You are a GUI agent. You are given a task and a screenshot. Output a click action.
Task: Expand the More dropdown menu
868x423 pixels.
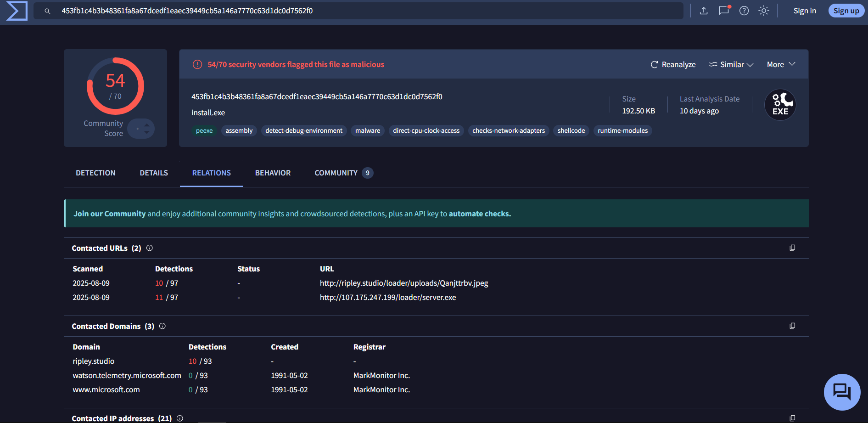pos(781,65)
